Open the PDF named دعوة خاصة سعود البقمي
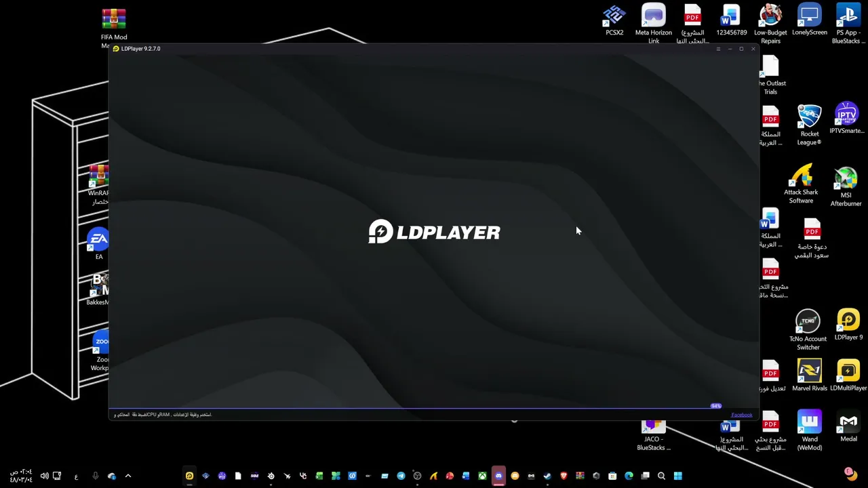Image resolution: width=868 pixels, height=488 pixels. click(812, 239)
